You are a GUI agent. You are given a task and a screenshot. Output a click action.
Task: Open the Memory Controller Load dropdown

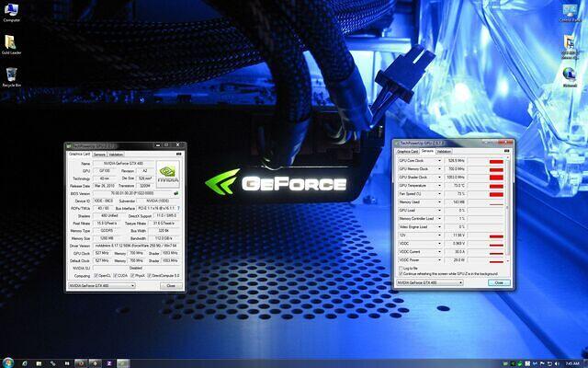439,219
